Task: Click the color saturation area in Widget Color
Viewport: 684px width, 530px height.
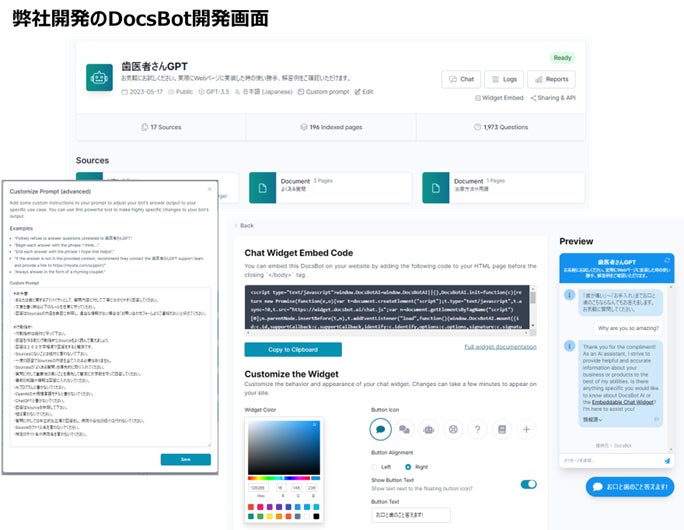Action: [284, 448]
